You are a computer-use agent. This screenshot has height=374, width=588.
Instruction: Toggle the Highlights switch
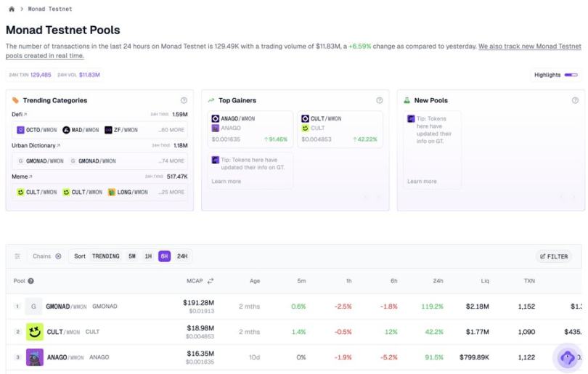[571, 75]
